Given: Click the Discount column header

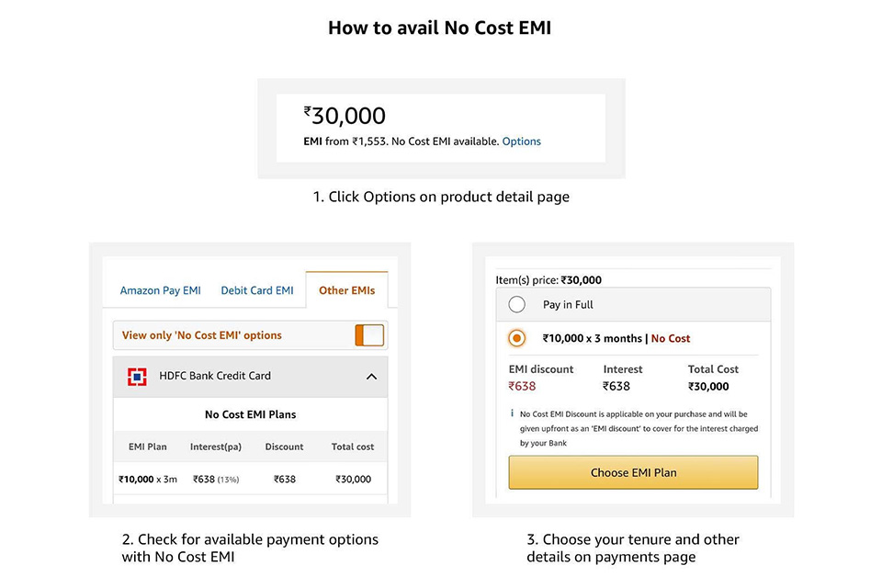Looking at the screenshot, I should 284,447.
